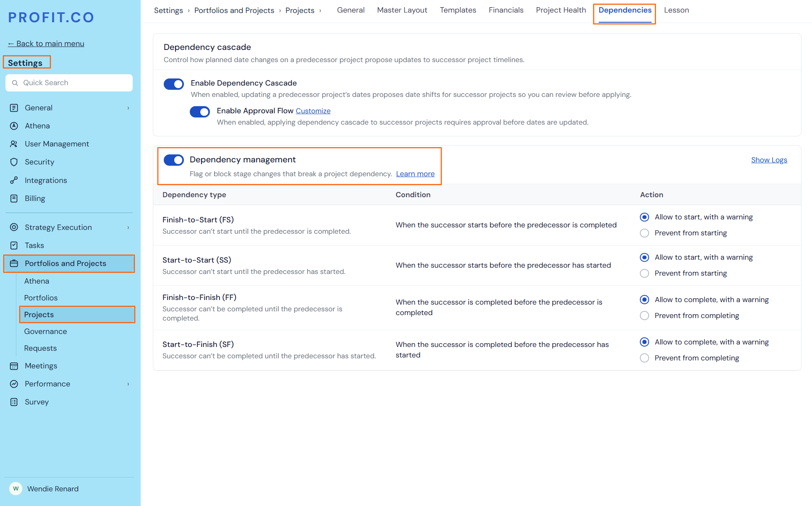Click the User Management icon
The width and height of the screenshot is (812, 506).
click(14, 144)
